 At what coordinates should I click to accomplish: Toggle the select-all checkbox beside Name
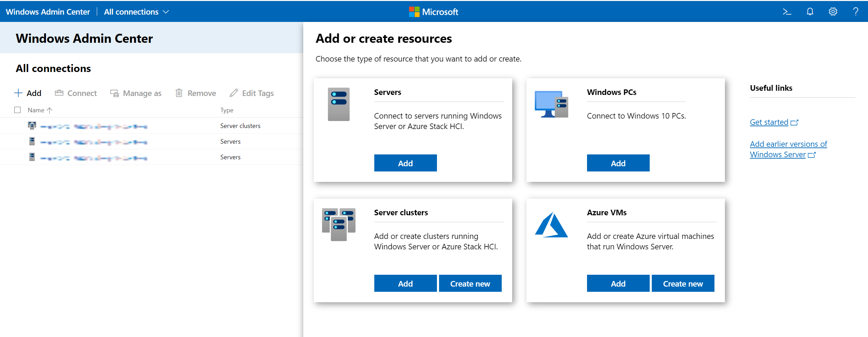click(x=17, y=110)
